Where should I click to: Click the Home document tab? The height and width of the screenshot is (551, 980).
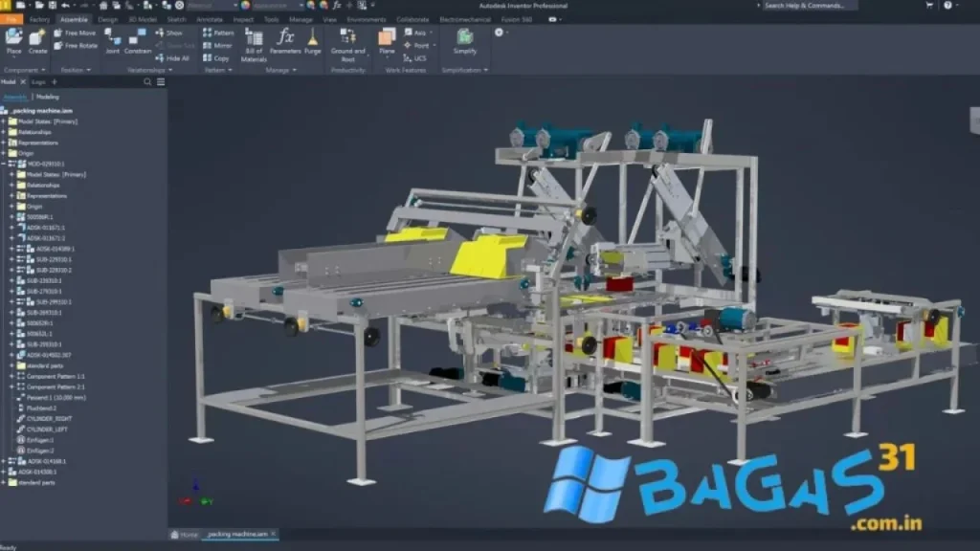click(x=184, y=534)
